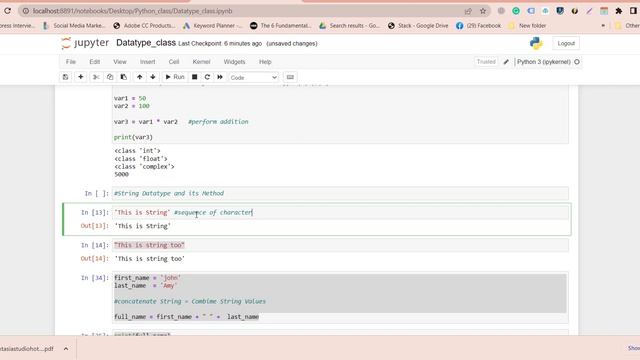This screenshot has width=640, height=360.
Task: Open the View menu
Action: [120, 62]
